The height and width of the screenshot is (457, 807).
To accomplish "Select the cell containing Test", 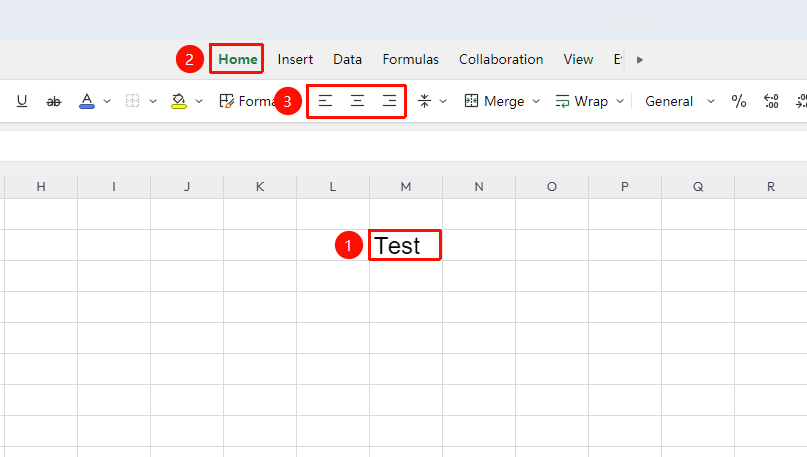I will tap(405, 245).
